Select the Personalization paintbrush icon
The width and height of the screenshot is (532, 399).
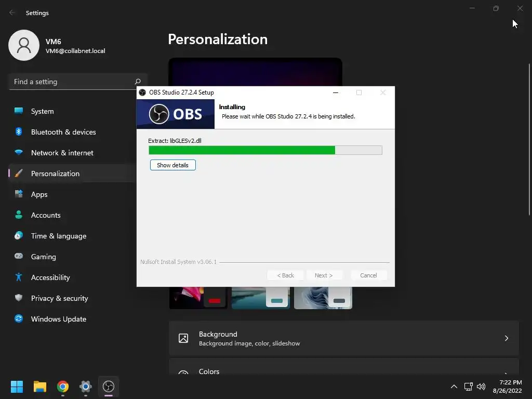[x=19, y=174]
